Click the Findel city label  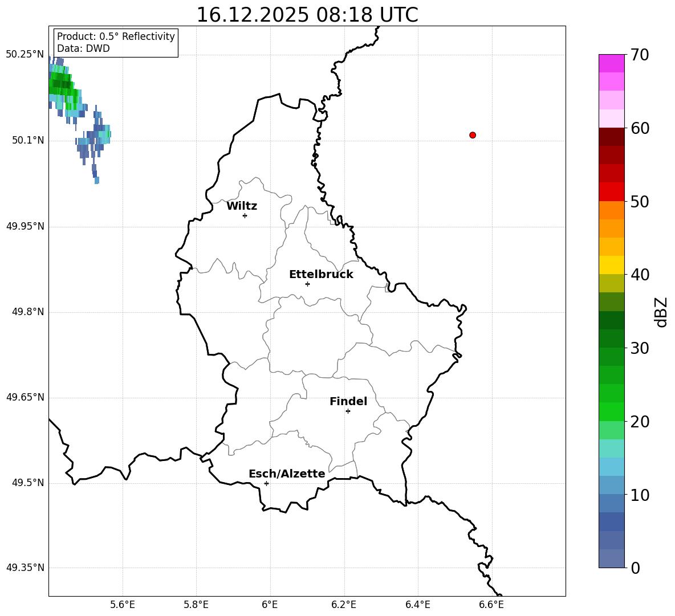(348, 401)
